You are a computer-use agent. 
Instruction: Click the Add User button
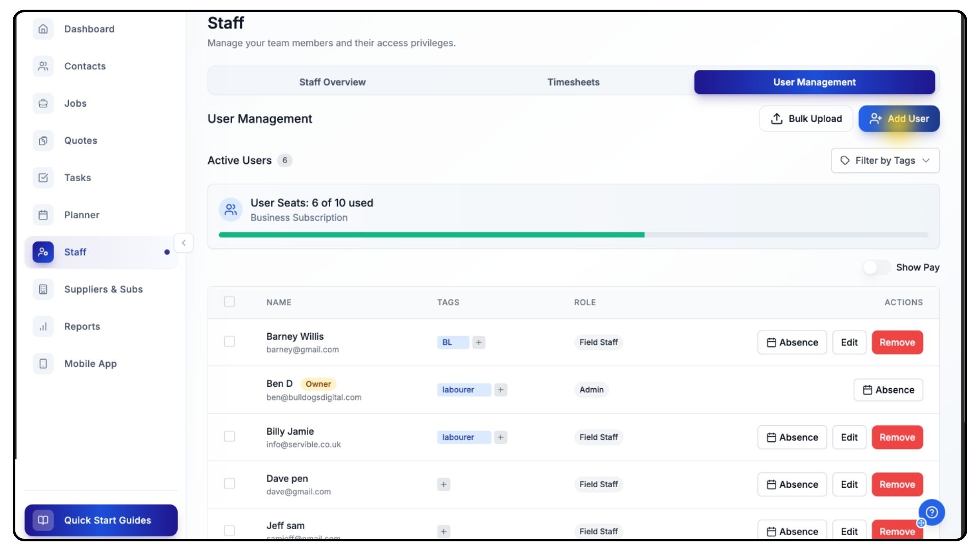(x=899, y=119)
